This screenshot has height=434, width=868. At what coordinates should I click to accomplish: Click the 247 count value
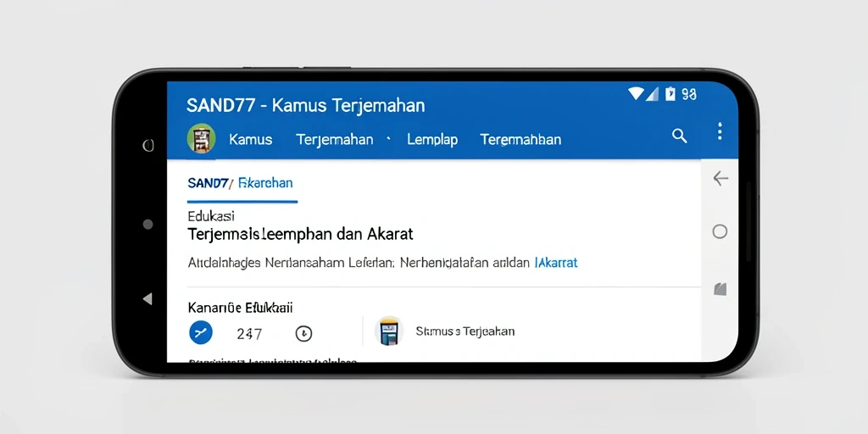249,334
